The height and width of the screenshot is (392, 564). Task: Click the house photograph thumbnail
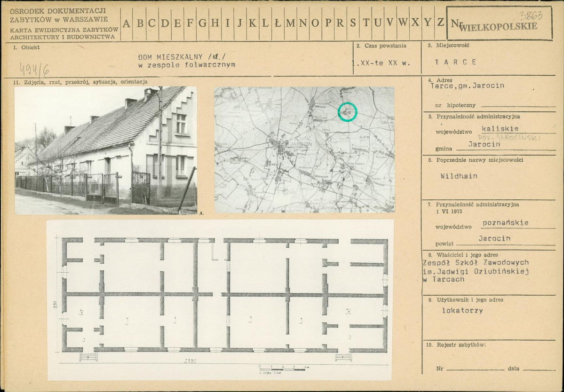(x=106, y=150)
